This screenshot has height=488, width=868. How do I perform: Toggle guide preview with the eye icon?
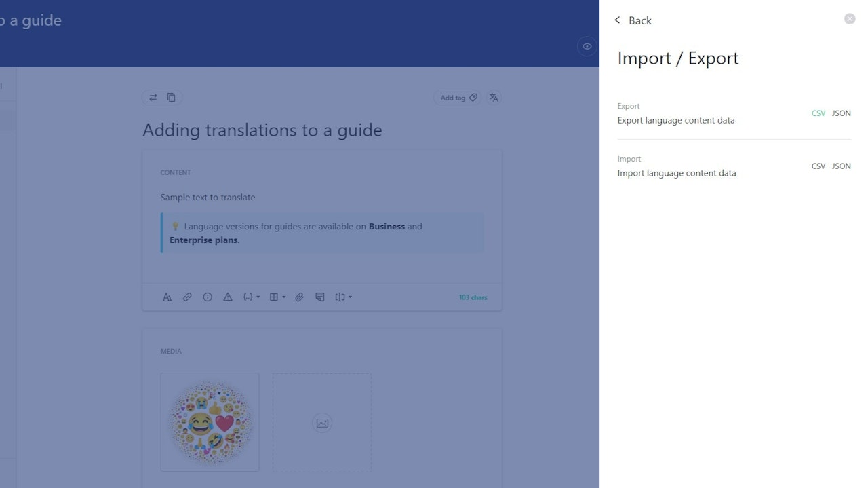587,46
